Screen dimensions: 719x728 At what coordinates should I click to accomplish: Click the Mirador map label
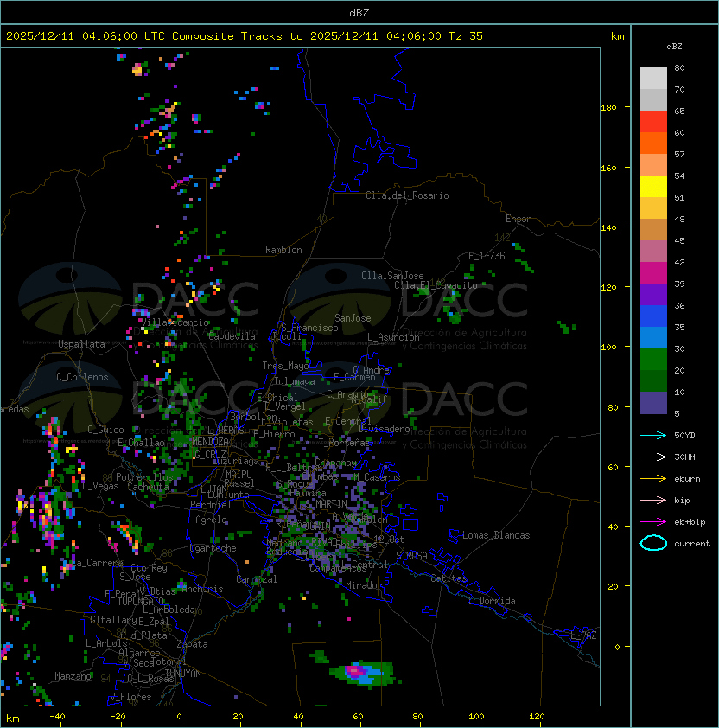365,585
